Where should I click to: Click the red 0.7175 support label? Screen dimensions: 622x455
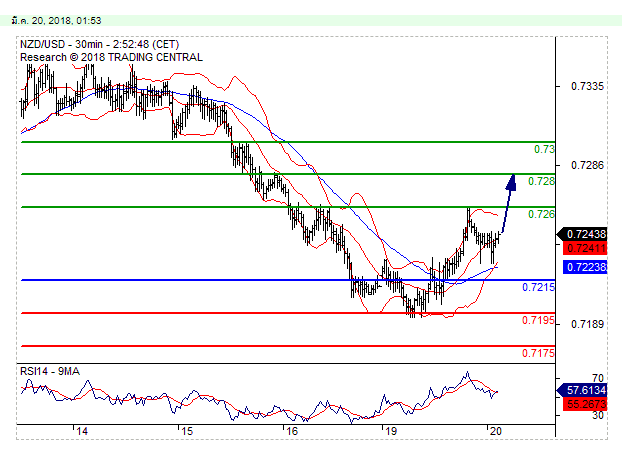coord(538,353)
